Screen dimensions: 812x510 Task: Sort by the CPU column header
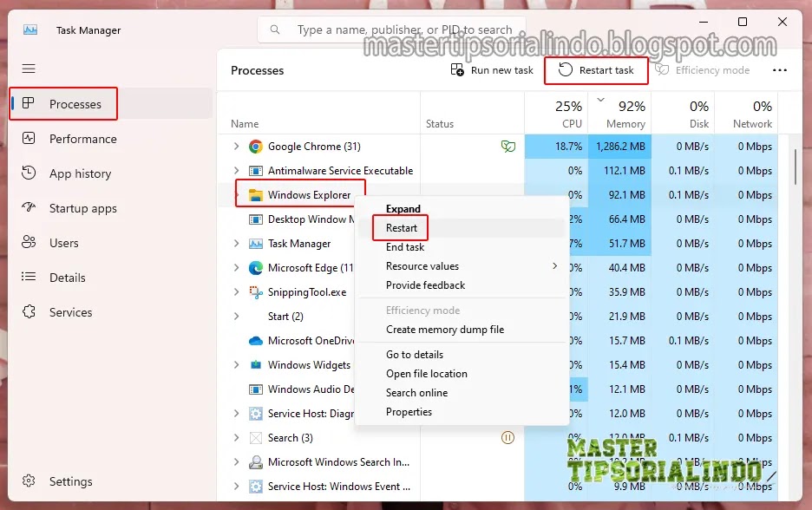pyautogui.click(x=555, y=114)
